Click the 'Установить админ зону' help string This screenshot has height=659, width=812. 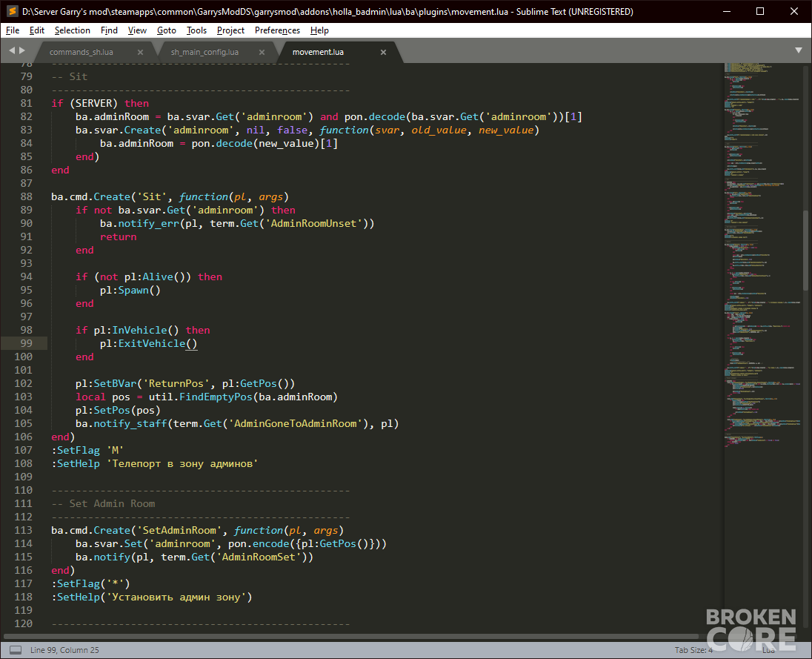176,597
